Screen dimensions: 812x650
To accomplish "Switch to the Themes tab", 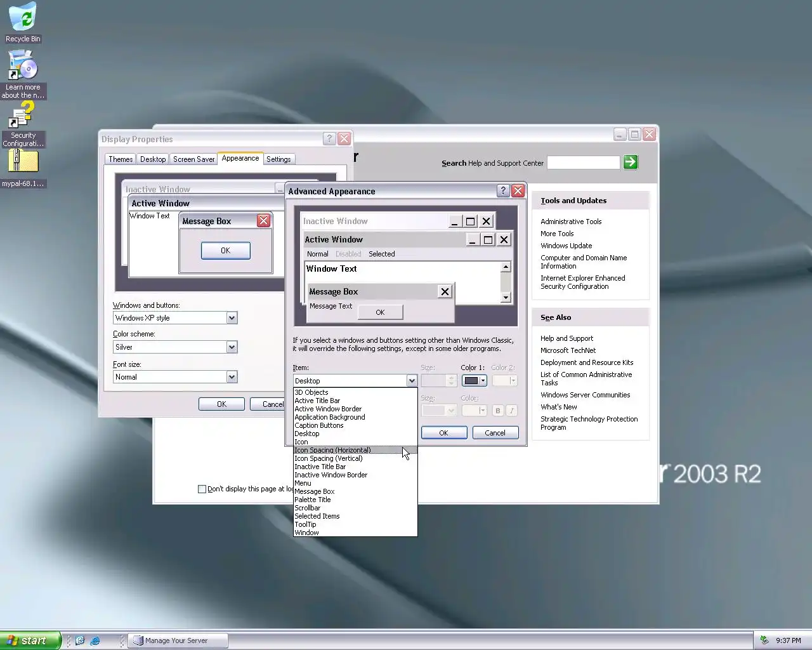I will click(x=121, y=159).
